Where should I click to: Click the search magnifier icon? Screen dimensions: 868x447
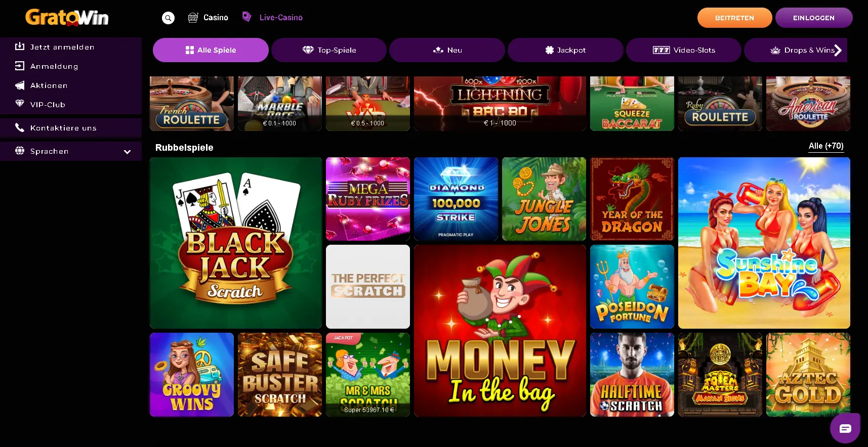[x=168, y=18]
